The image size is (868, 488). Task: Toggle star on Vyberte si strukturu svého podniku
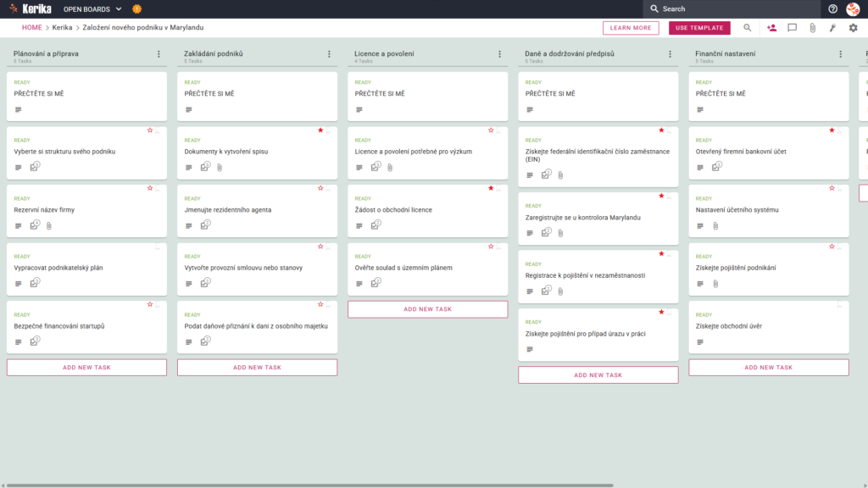150,130
